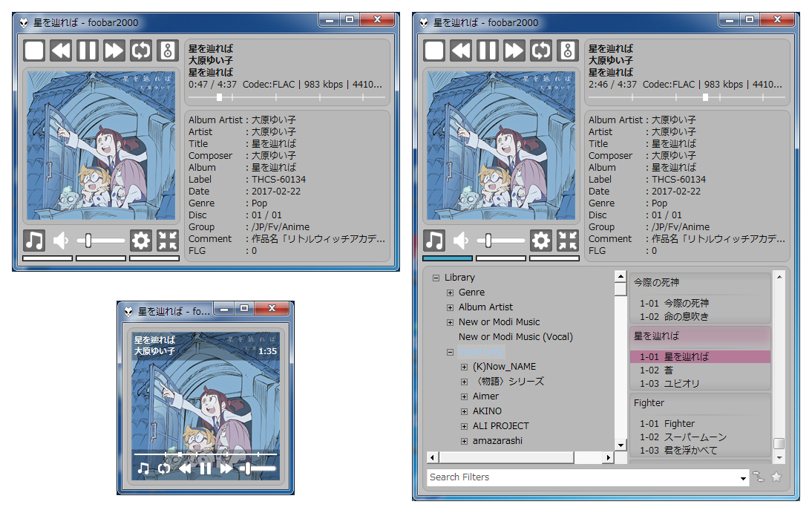
Task: Select track 1-01 今際の死神 in the playlist
Action: click(700, 303)
